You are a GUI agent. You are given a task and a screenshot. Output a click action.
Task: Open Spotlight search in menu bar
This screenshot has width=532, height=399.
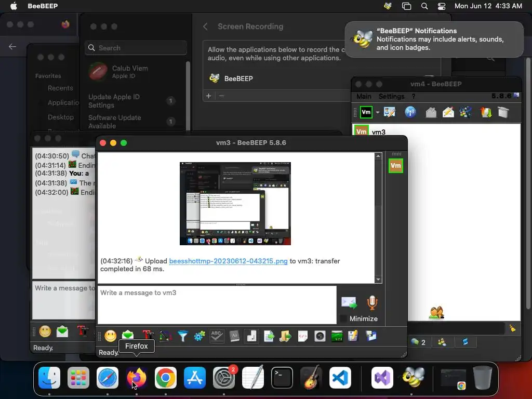[424, 6]
